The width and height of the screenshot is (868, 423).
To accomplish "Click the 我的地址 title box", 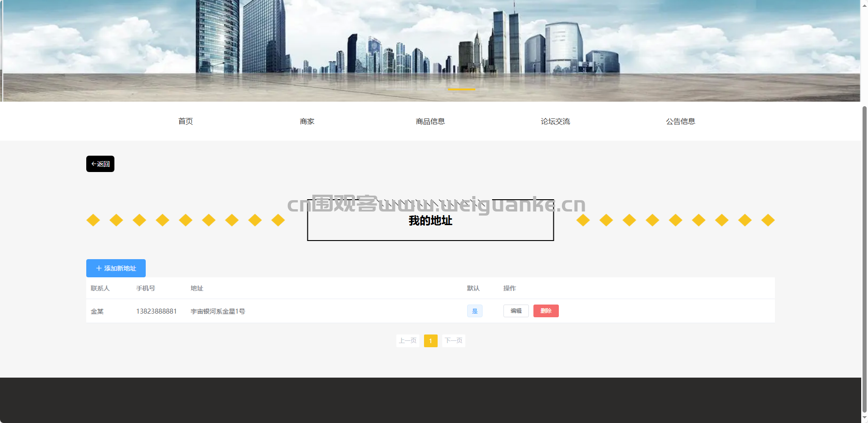I will point(430,221).
